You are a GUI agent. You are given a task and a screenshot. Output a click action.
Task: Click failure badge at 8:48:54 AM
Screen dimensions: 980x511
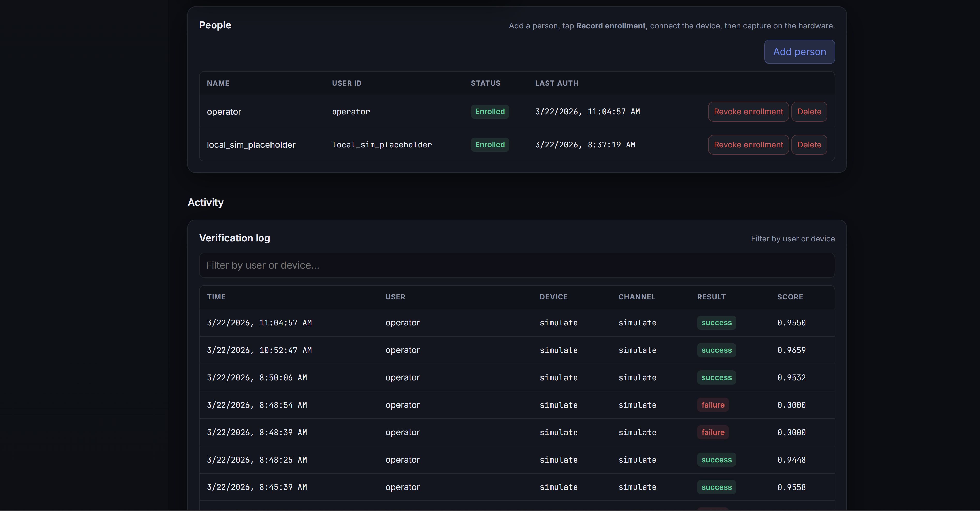click(x=713, y=405)
